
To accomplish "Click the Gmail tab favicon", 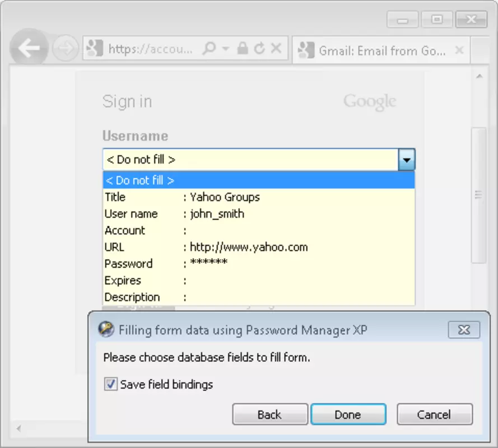I will coord(306,50).
